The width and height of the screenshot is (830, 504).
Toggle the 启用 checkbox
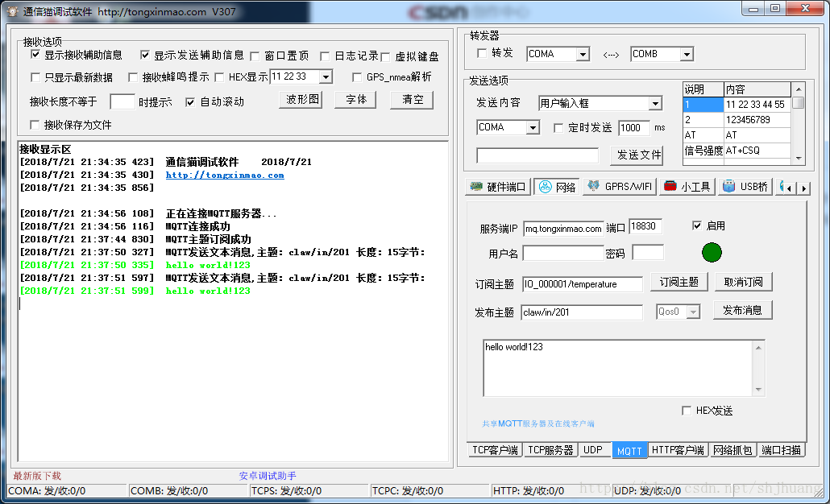click(x=697, y=225)
